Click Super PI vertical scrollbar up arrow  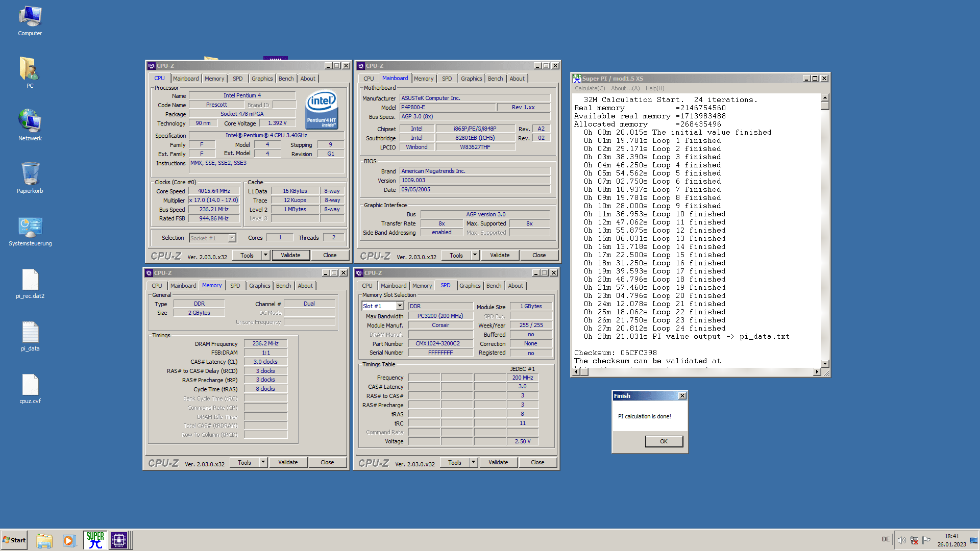[825, 97]
